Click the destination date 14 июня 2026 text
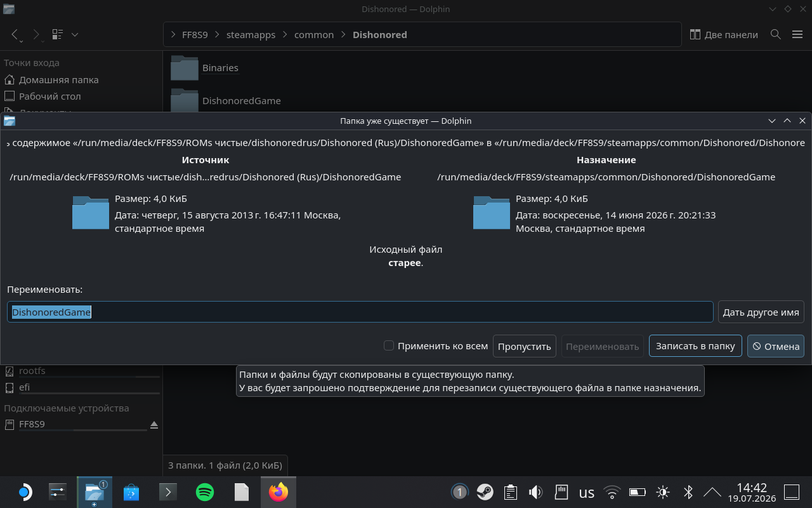The width and height of the screenshot is (812, 508). point(615,222)
